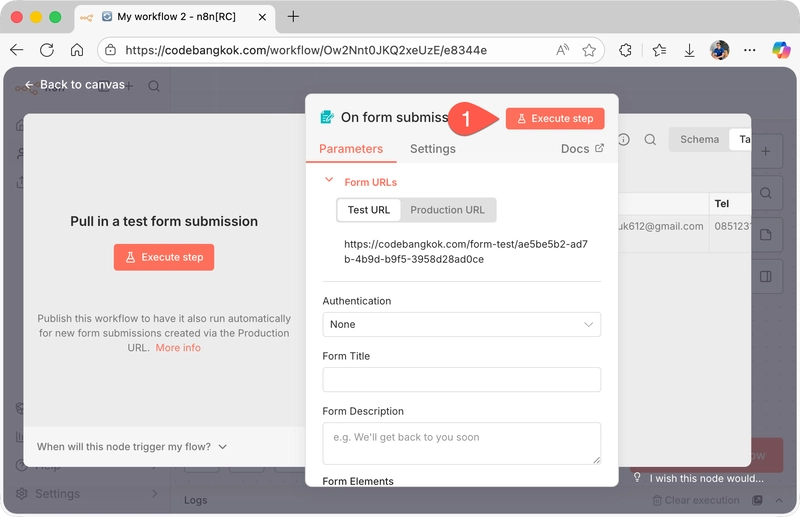Click the info icon in output panel
The width and height of the screenshot is (800, 517).
tap(624, 140)
